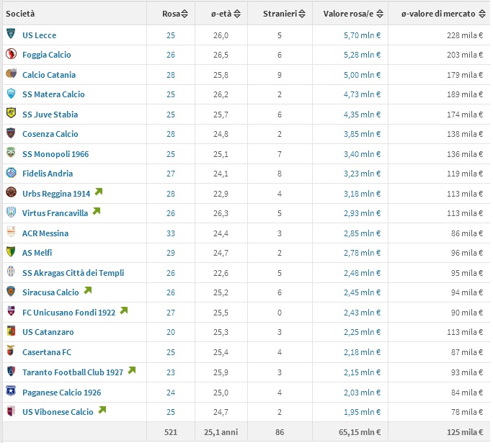Click the AS Melfi crest icon
Viewport: 493px width, 448px height.
point(11,252)
